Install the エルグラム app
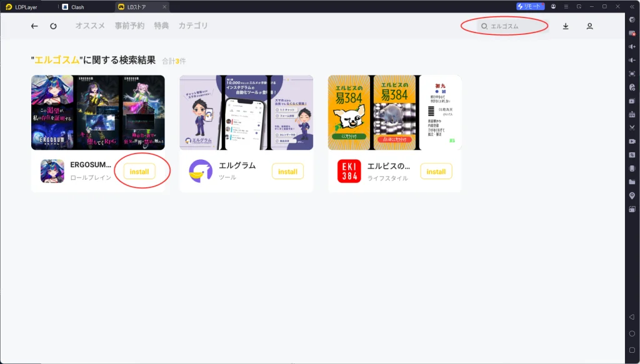640x364 pixels. click(x=287, y=172)
